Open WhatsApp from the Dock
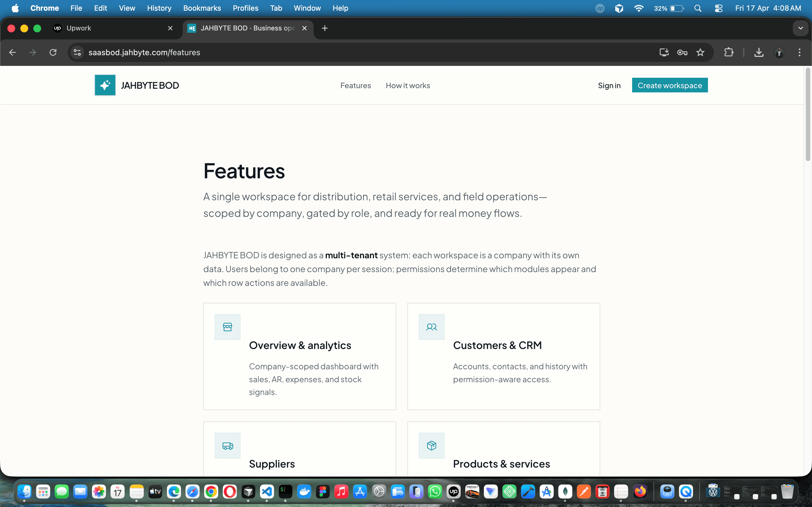812x507 pixels. 435,492
